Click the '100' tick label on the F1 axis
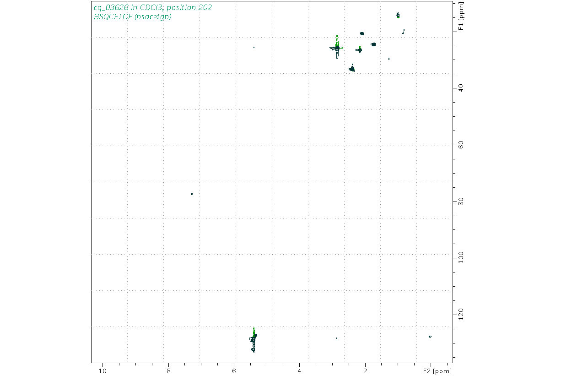The image size is (588, 376). point(461,258)
